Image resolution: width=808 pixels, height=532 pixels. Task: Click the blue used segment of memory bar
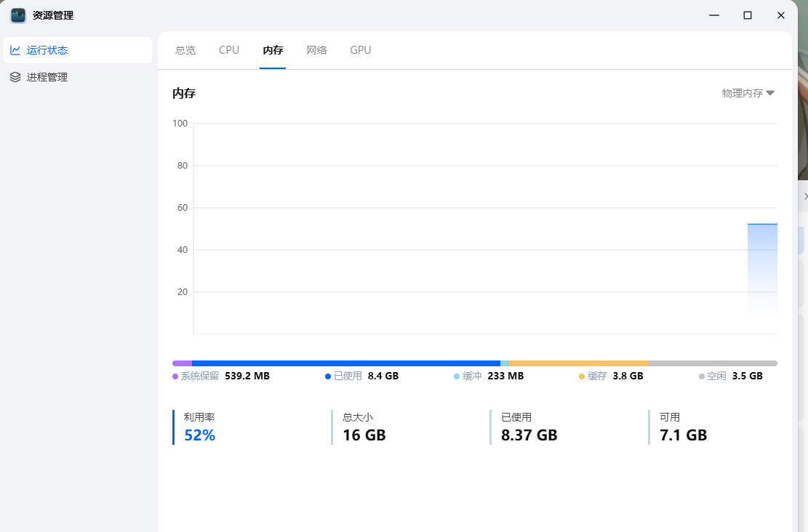pos(345,363)
